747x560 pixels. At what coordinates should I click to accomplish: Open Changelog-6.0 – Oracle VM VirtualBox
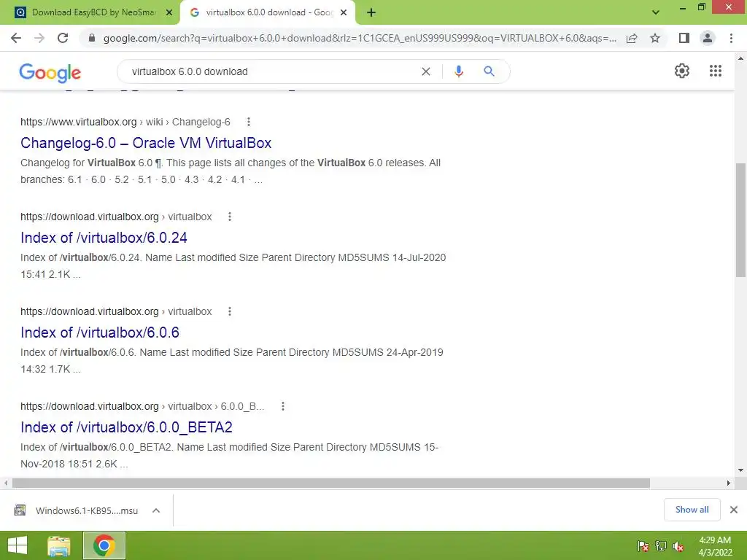click(x=146, y=143)
